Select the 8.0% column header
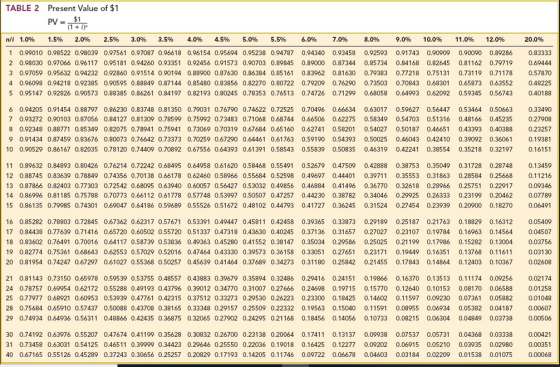The height and width of the screenshot is (367, 560). tap(371, 39)
